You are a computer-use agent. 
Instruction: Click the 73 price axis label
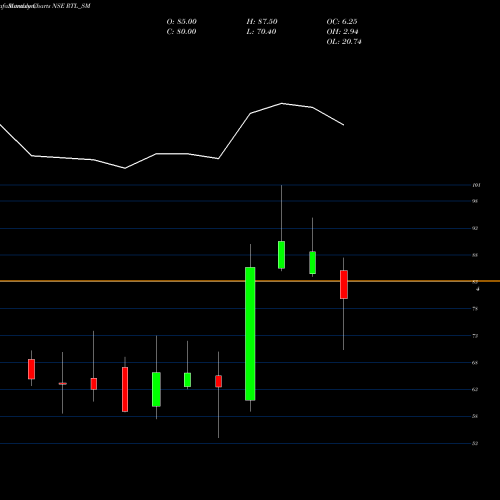click(x=475, y=336)
